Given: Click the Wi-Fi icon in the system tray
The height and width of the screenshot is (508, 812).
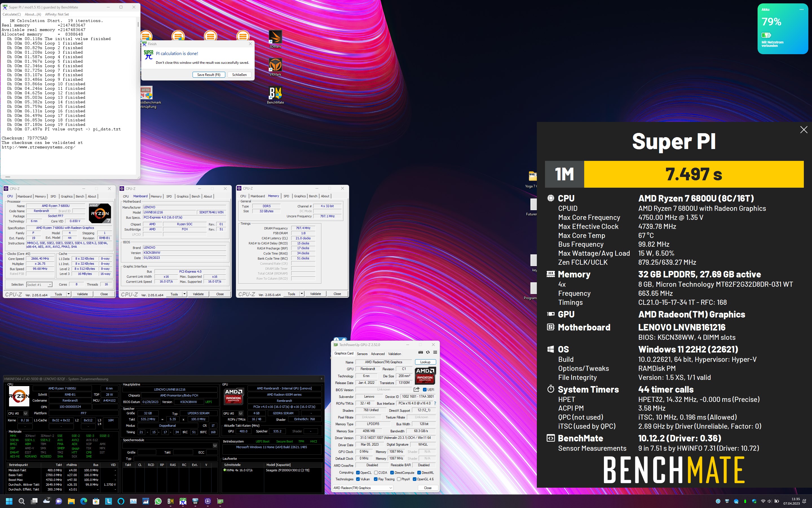Looking at the screenshot, I should click(763, 501).
